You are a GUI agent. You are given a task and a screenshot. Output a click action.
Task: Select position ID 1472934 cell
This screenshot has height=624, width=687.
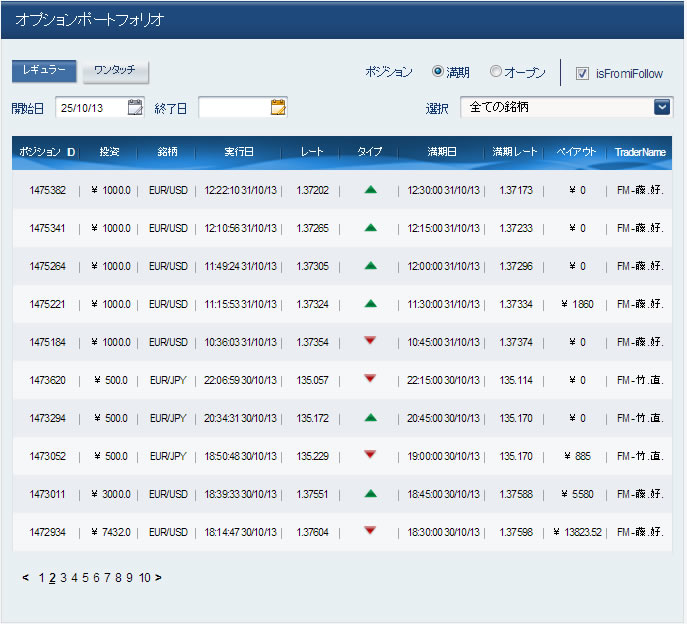[x=47, y=532]
